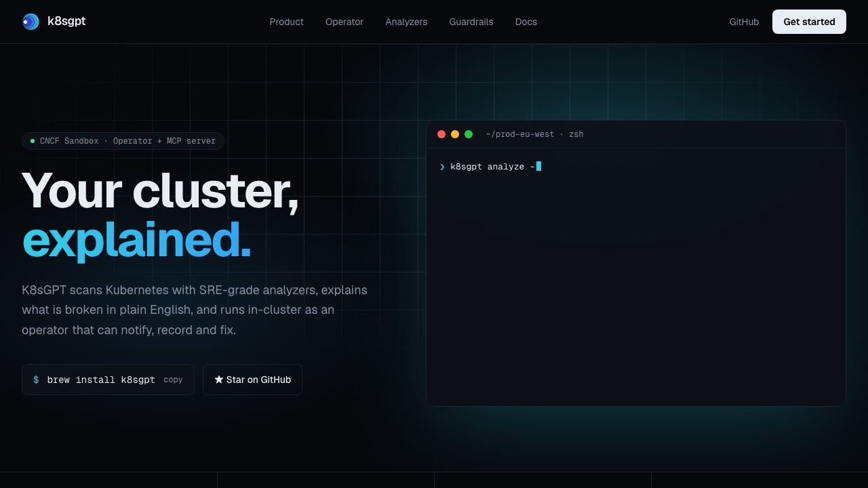Image resolution: width=868 pixels, height=488 pixels.
Task: Click the red terminal window dot
Action: (441, 134)
